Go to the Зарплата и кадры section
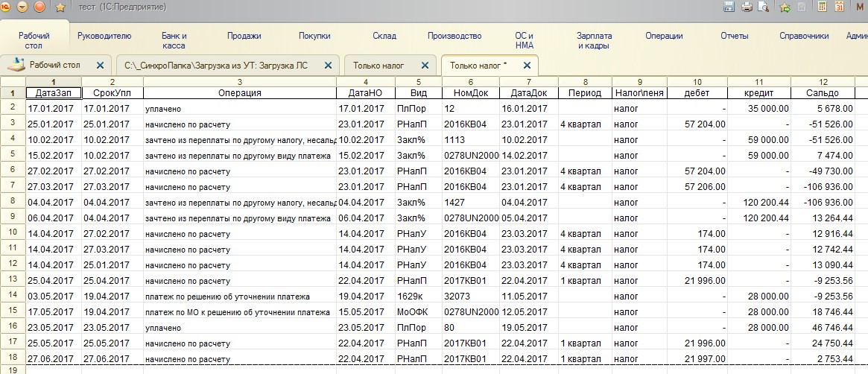Screen dimensions: 868x374 (x=594, y=40)
